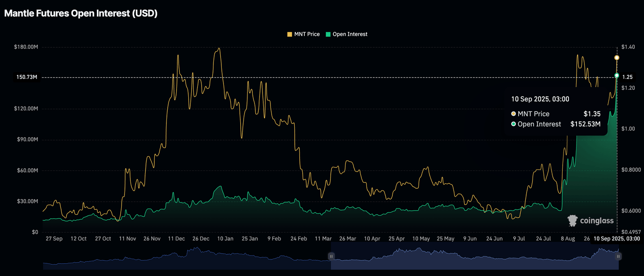Click the 1.25 crosshair label on right axis
The height and width of the screenshot is (276, 644).
[x=628, y=77]
